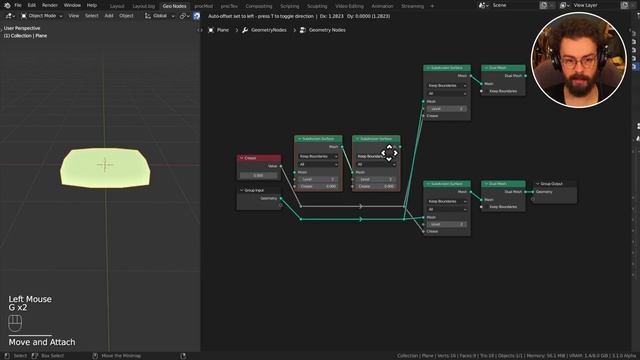This screenshot has height=360, width=640.
Task: Open the viewport Object menu
Action: point(126,16)
